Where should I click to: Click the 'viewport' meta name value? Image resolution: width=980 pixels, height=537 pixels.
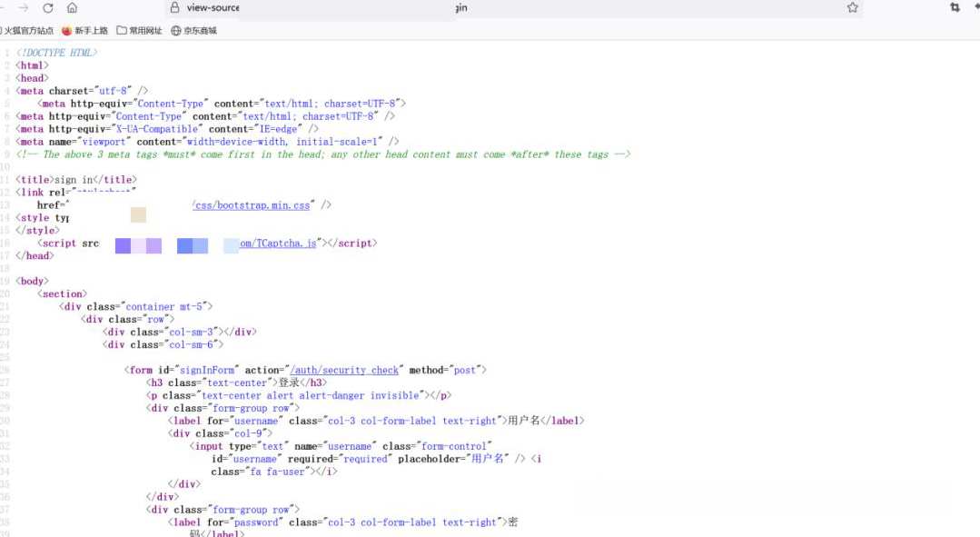click(x=104, y=141)
